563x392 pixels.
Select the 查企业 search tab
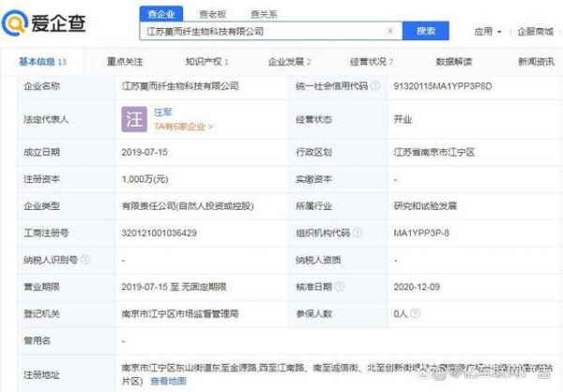point(161,14)
